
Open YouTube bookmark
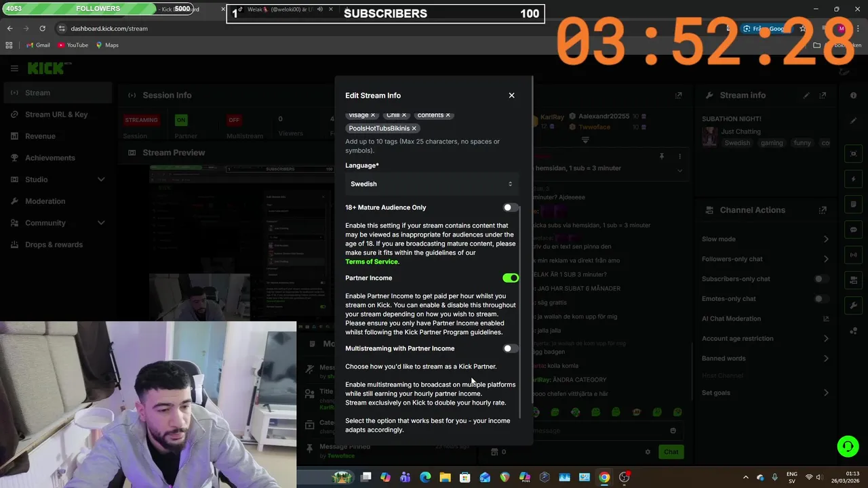point(73,45)
